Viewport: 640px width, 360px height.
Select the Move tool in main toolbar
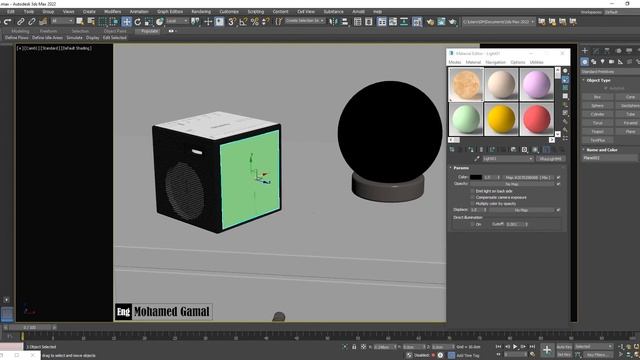coord(127,22)
